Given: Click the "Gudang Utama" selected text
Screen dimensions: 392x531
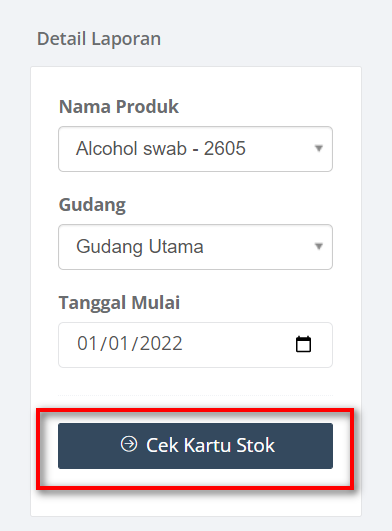Looking at the screenshot, I should [x=140, y=247].
